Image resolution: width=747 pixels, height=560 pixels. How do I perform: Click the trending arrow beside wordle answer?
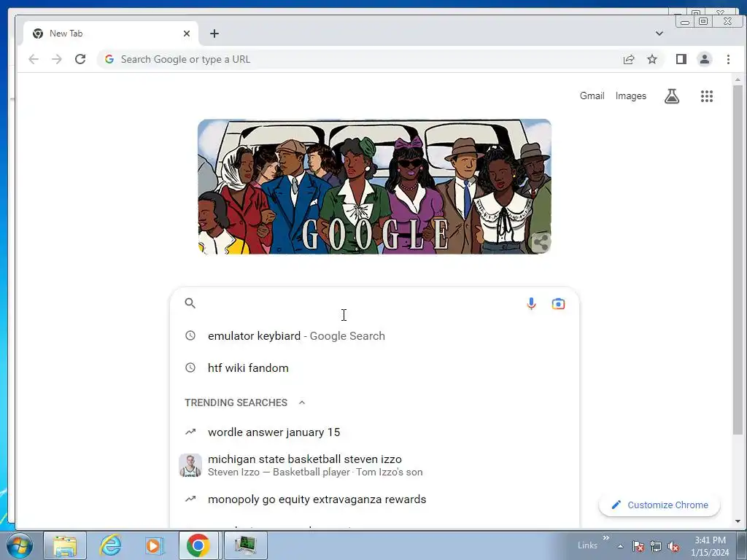190,432
